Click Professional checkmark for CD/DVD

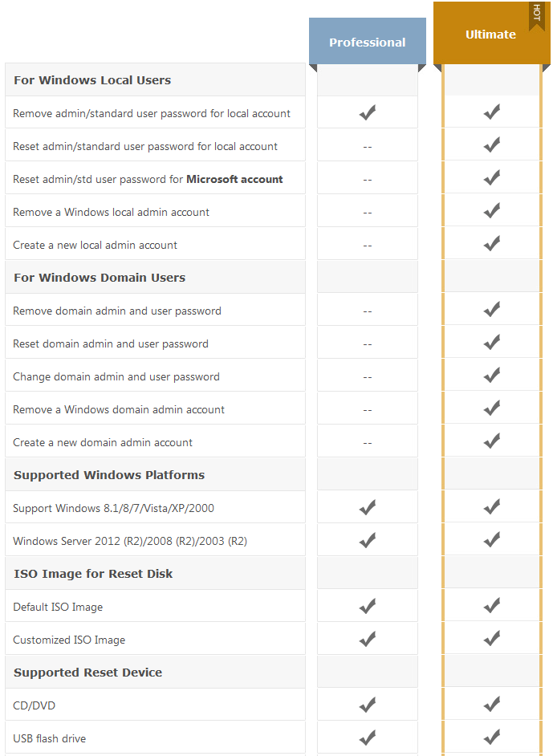(368, 705)
